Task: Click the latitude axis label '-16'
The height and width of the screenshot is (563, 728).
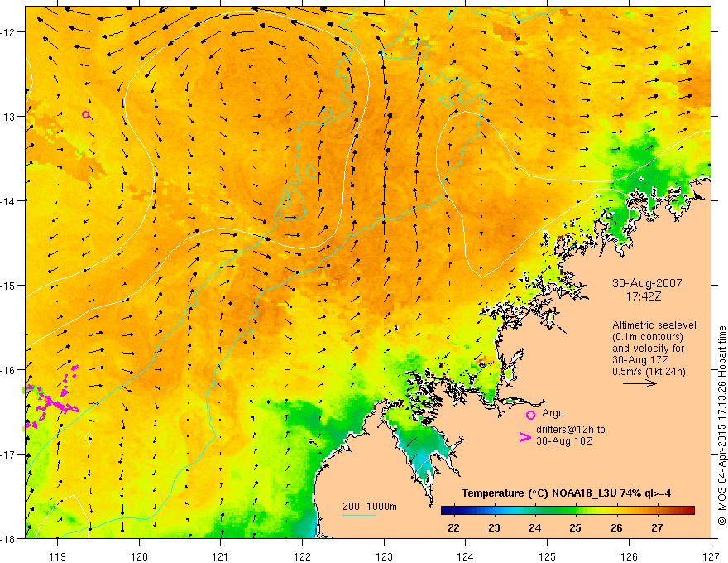Action: [x=8, y=370]
